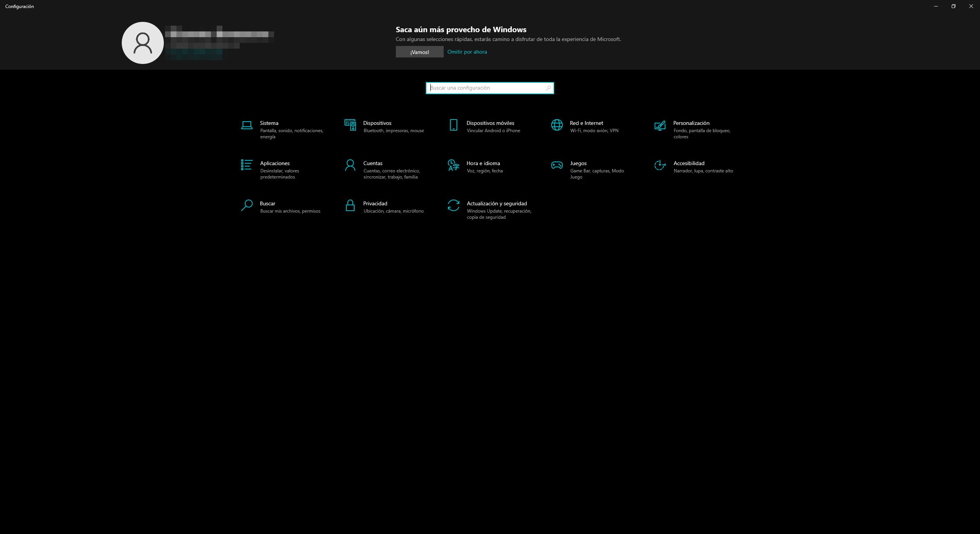Select the Dispositivos móviles title
The height and width of the screenshot is (534, 980).
pos(490,123)
